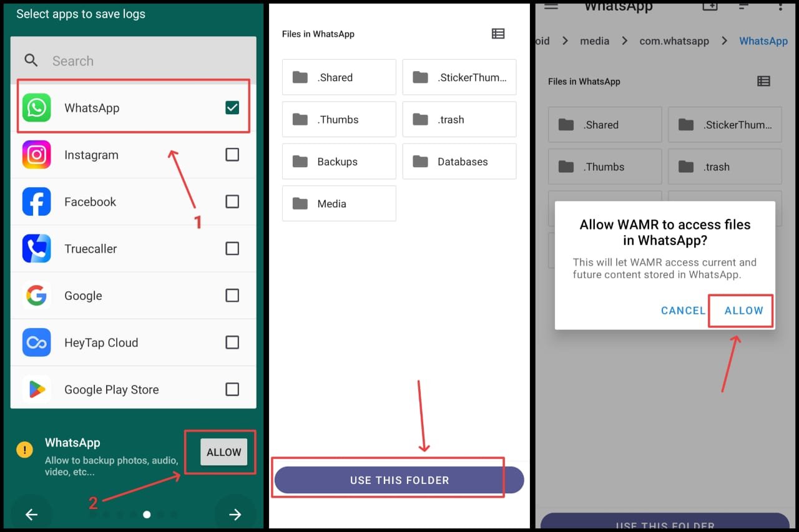799x532 pixels.
Task: Go back with the left arrow button
Action: 31,514
